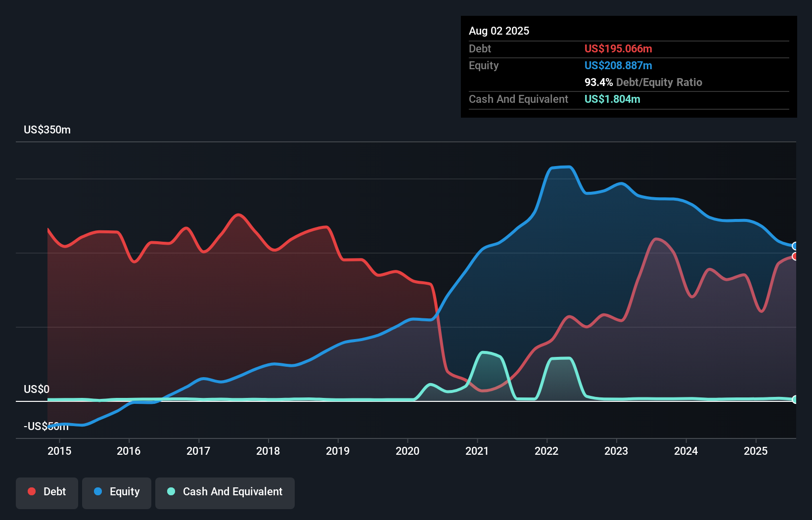
Task: Click the teal Cash And Equivalent legend dot
Action: 171,491
